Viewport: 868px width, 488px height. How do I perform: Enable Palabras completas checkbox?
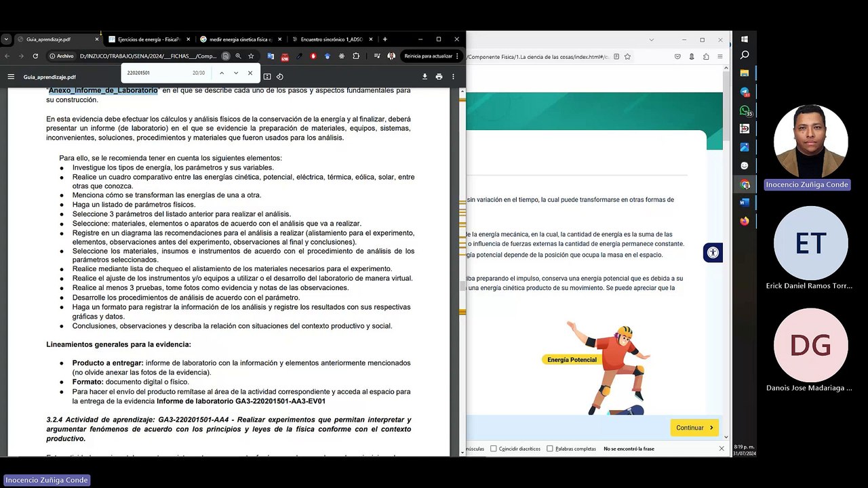[550, 449]
